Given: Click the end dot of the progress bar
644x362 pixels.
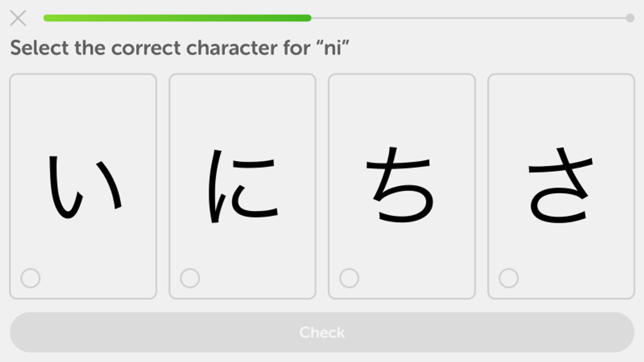Looking at the screenshot, I should click(630, 18).
